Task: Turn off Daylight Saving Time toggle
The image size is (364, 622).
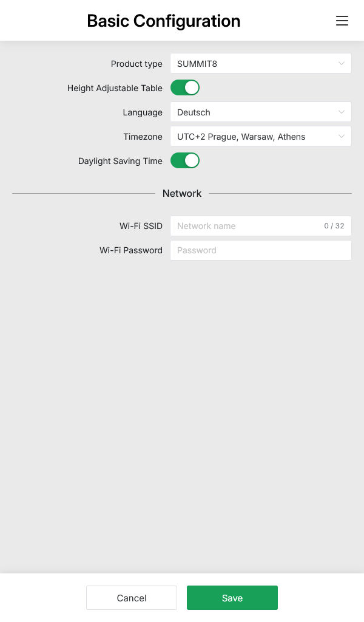Action: (185, 161)
